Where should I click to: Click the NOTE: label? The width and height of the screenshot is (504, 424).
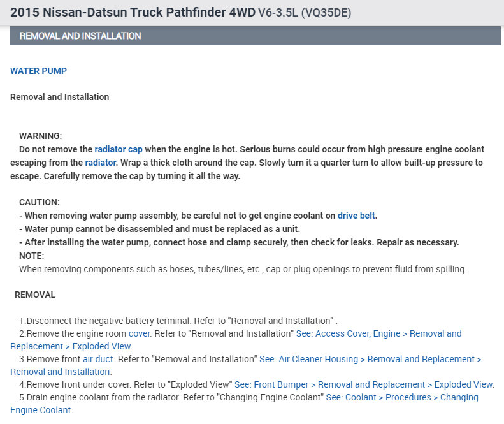[31, 256]
